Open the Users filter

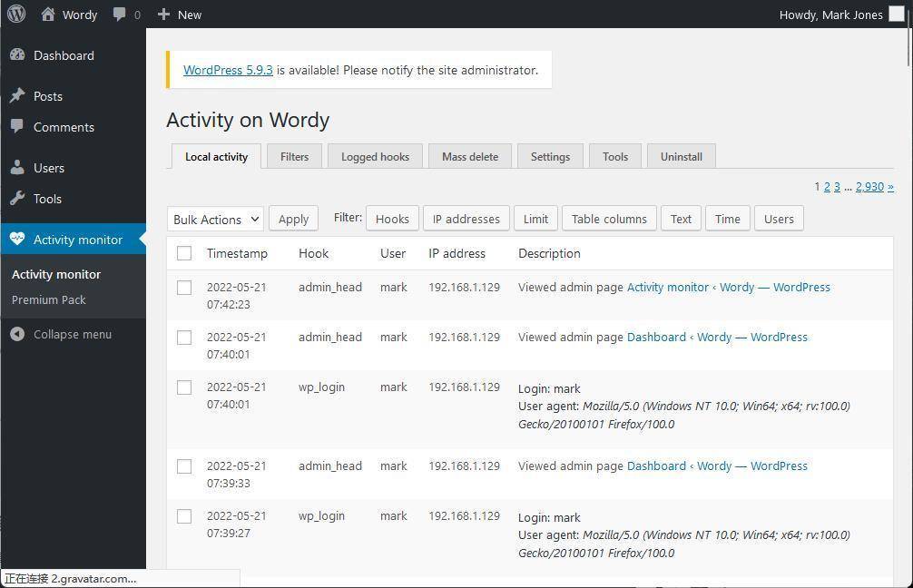pos(779,219)
